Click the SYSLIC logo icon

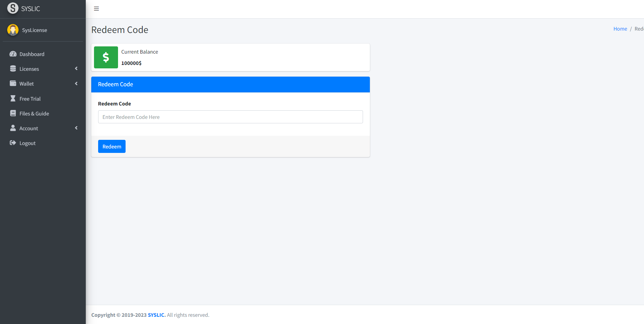click(13, 8)
